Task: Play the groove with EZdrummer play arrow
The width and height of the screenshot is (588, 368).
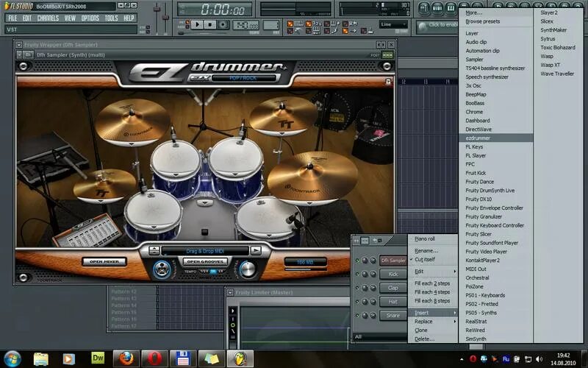Action: (x=256, y=250)
